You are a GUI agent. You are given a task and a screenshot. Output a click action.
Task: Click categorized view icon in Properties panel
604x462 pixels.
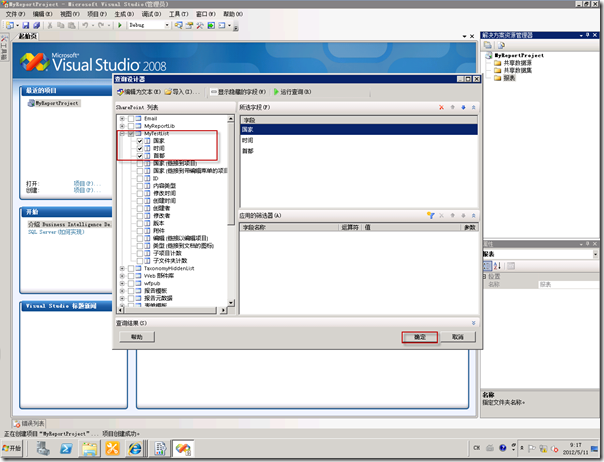(487, 266)
